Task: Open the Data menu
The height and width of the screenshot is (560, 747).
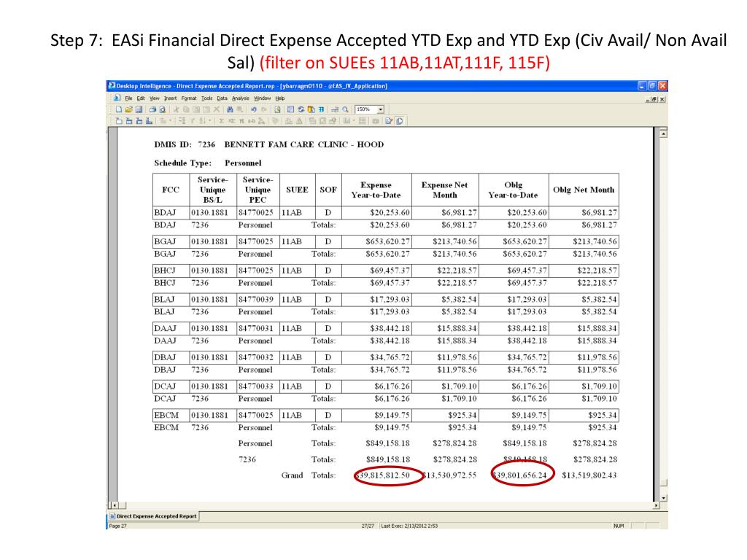Action: [222, 98]
